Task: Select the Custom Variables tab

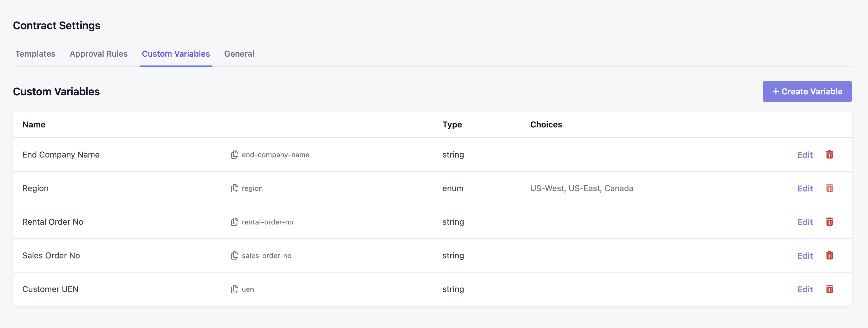Action: (176, 54)
